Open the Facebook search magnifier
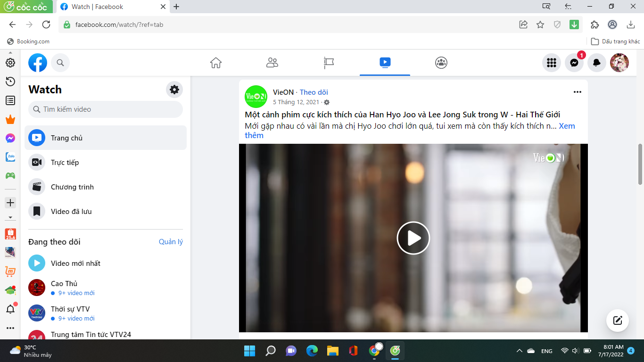 tap(60, 62)
